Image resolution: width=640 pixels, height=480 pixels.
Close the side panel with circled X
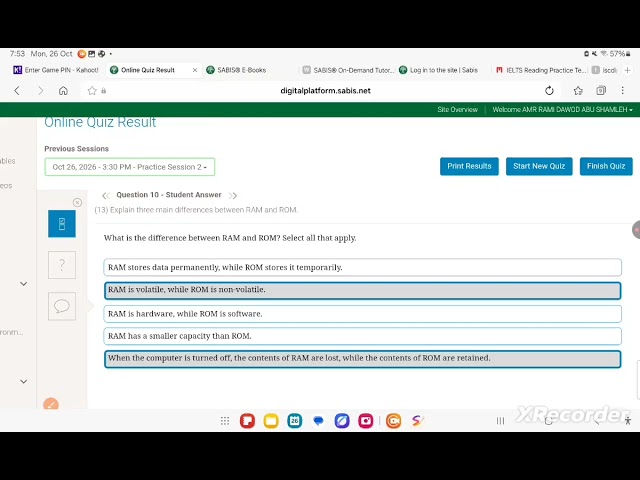point(77,202)
